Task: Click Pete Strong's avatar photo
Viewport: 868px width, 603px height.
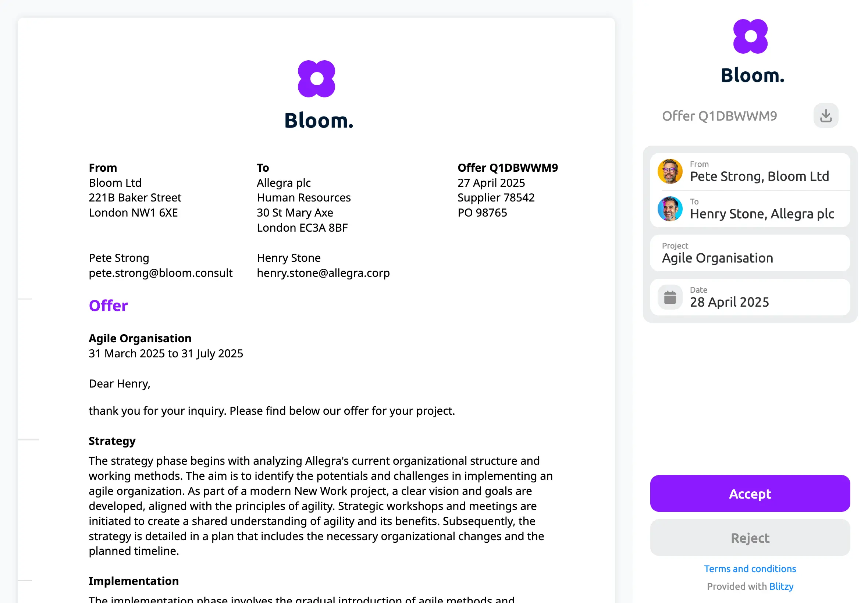Action: [x=670, y=171]
